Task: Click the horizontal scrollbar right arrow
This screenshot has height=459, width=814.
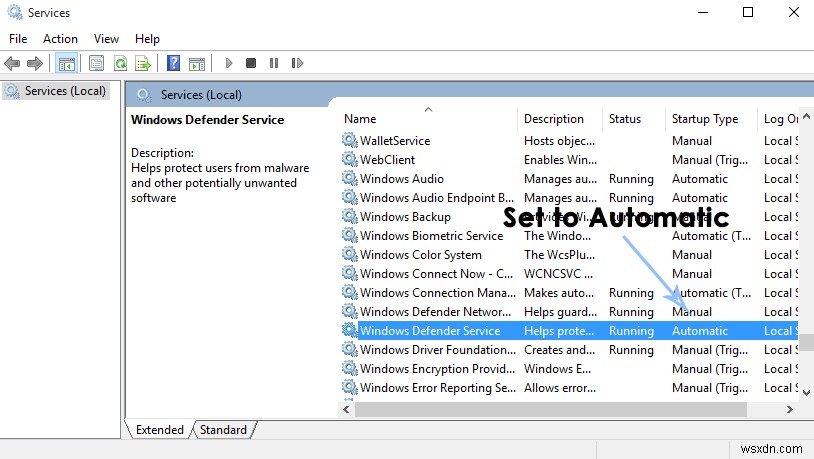Action: coord(790,410)
